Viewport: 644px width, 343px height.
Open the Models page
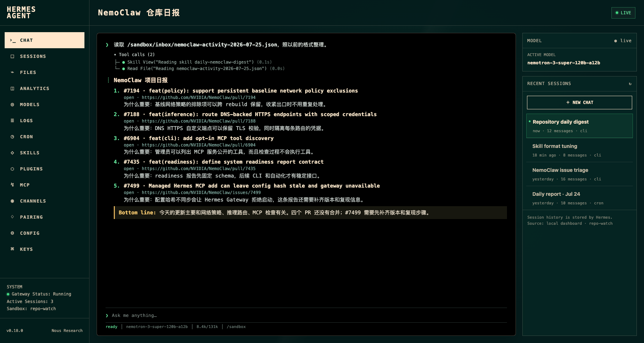(44, 105)
